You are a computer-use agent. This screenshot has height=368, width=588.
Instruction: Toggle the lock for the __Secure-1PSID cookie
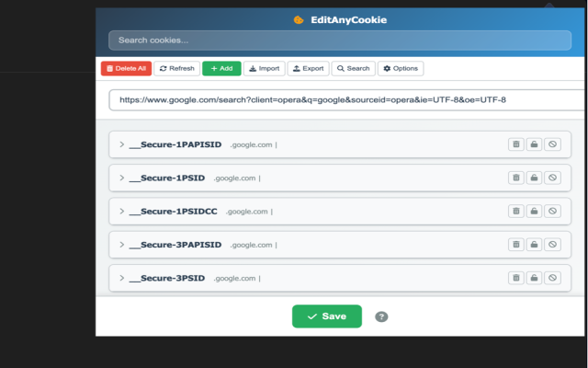[x=534, y=178]
